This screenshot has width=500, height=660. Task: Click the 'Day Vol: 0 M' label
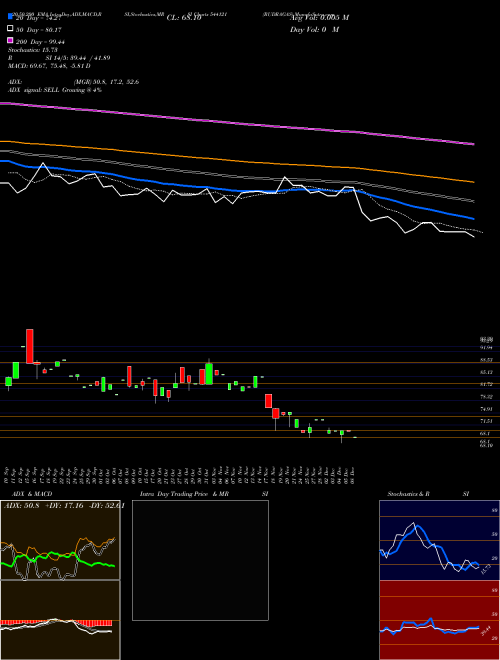[x=314, y=29]
